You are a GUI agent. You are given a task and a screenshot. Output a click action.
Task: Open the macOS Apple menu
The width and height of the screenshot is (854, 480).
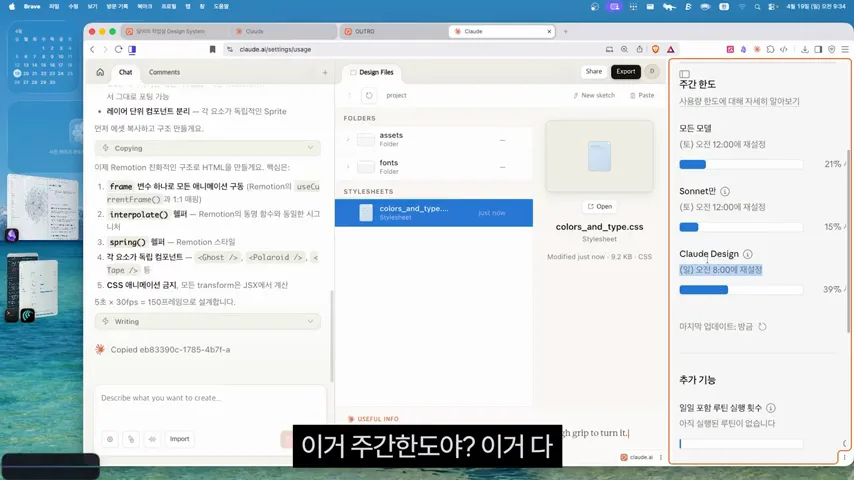click(12, 7)
